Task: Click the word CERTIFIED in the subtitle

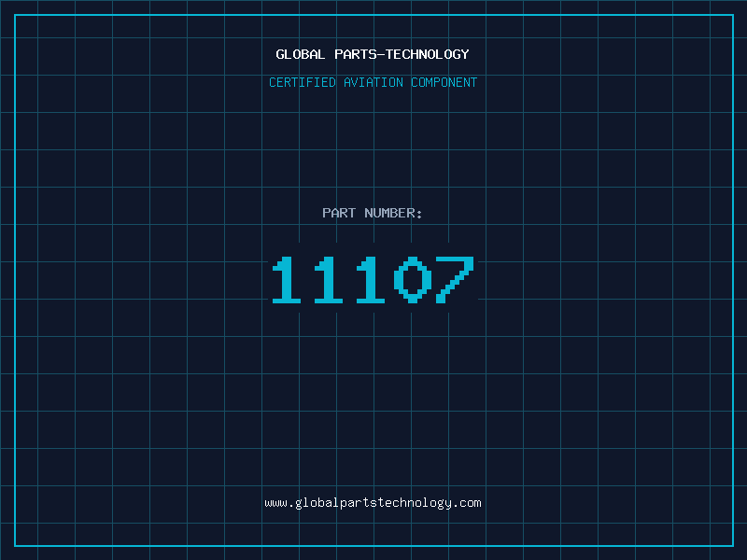Action: pyautogui.click(x=303, y=82)
